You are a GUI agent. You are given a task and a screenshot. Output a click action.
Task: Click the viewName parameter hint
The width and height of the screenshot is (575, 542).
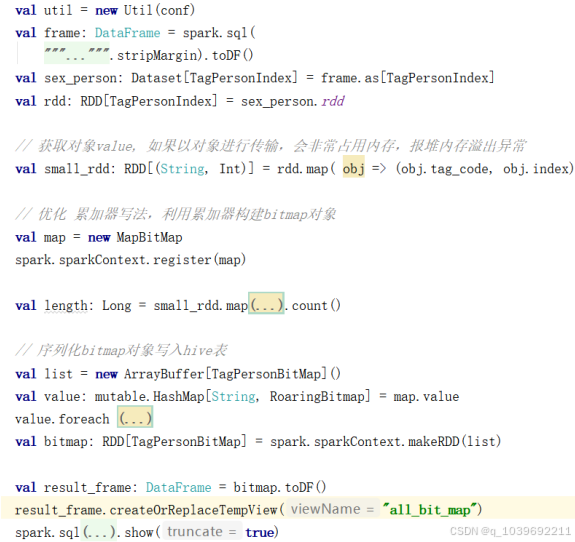332,509
